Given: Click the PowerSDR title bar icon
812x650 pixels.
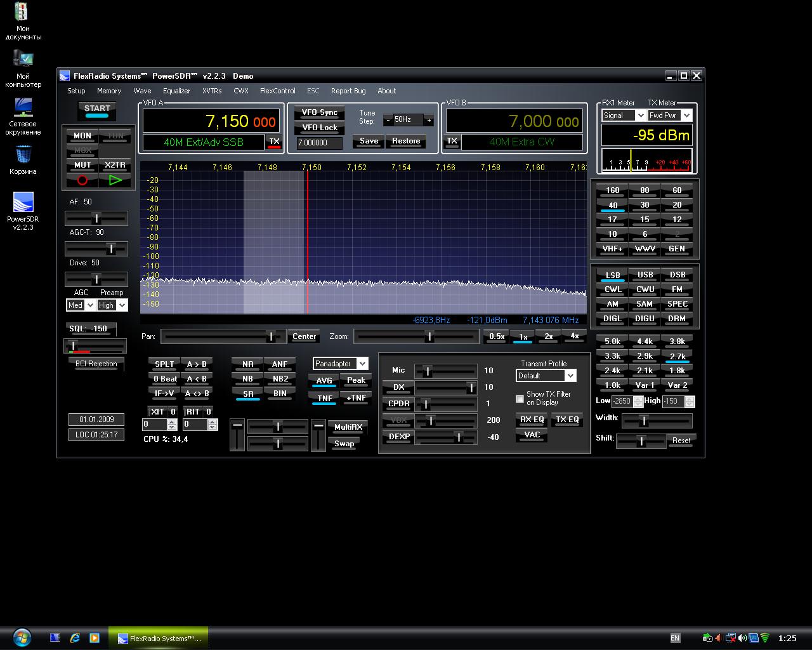Looking at the screenshot, I should pyautogui.click(x=65, y=76).
